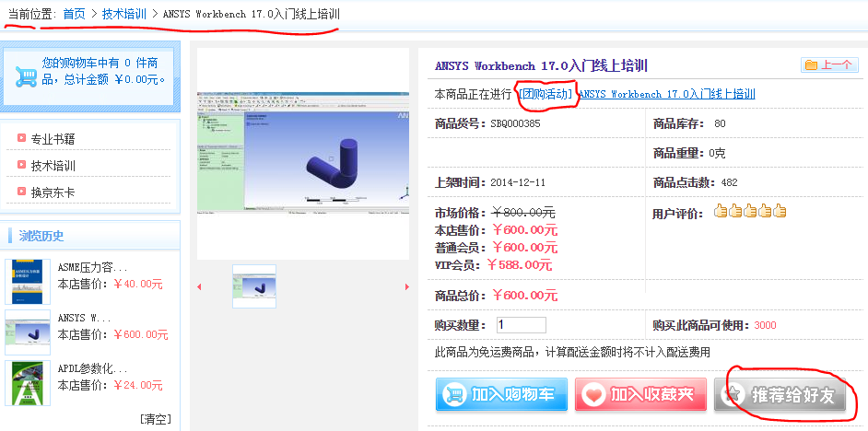The width and height of the screenshot is (868, 431).
Task: Open ANSYS W... thumbnail in browsing history
Action: point(28,332)
